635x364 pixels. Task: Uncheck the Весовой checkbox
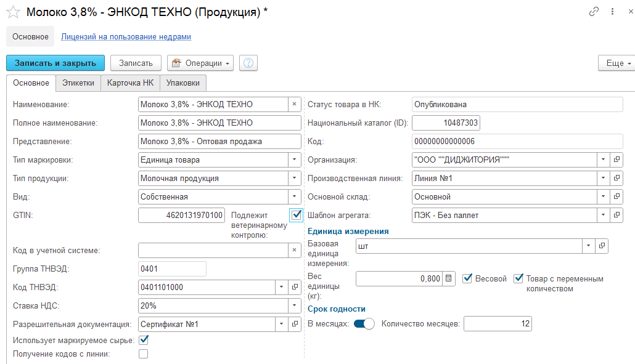[467, 278]
